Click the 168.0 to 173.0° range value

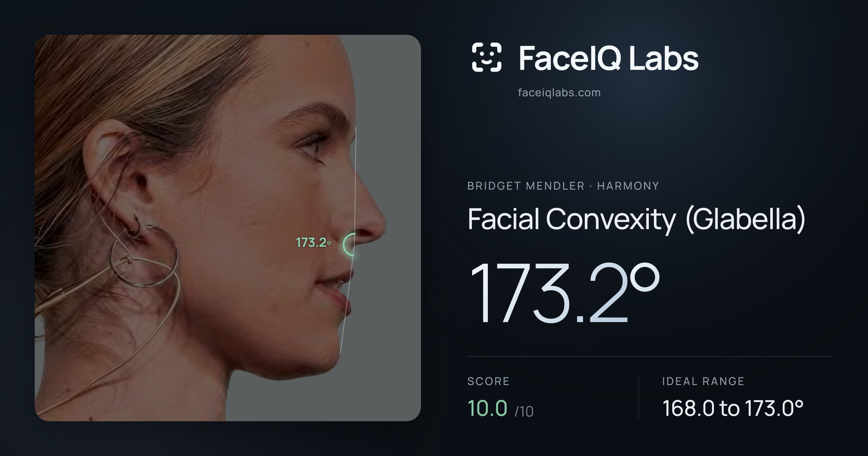733,408
